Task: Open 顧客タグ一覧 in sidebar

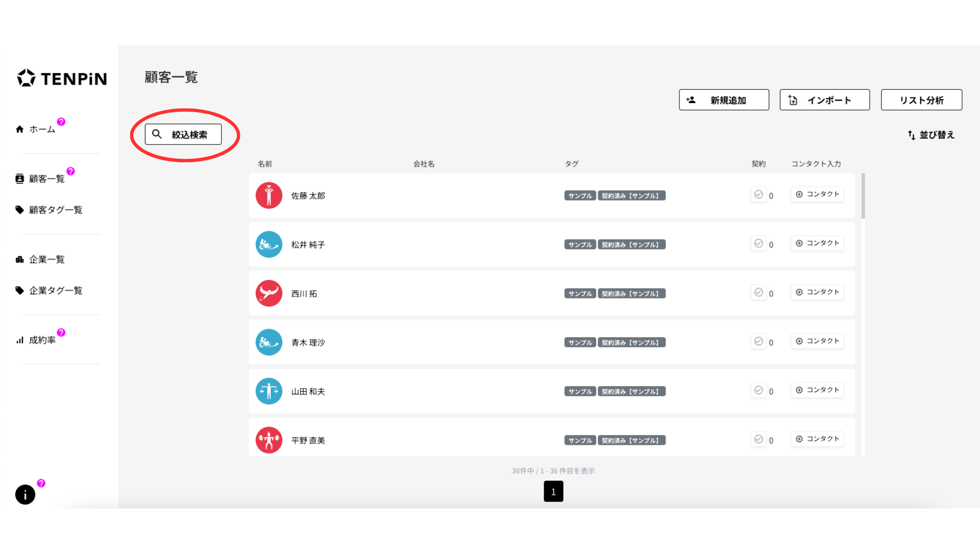Action: point(55,210)
